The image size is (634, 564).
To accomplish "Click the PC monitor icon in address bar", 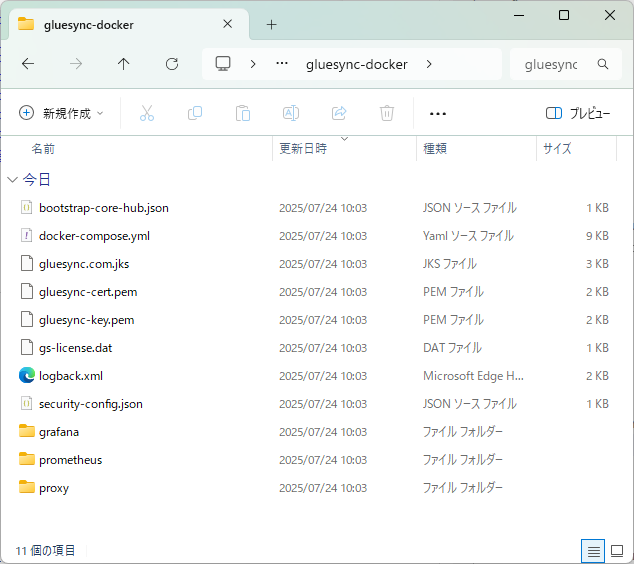I will tap(223, 64).
